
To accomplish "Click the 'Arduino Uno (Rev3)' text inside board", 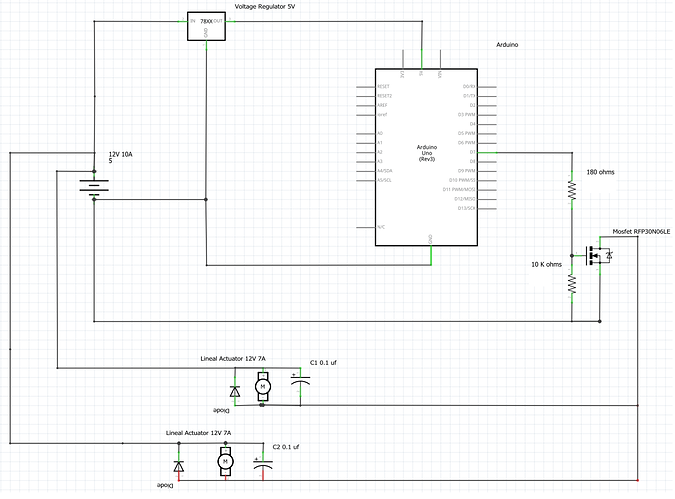I will (427, 153).
